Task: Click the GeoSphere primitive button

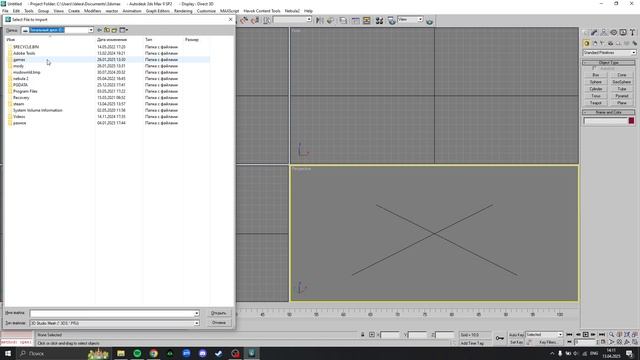Action: coord(622,82)
